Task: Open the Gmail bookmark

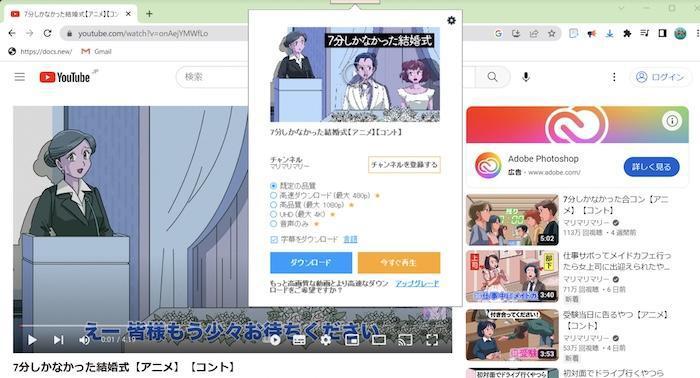Action: point(96,51)
